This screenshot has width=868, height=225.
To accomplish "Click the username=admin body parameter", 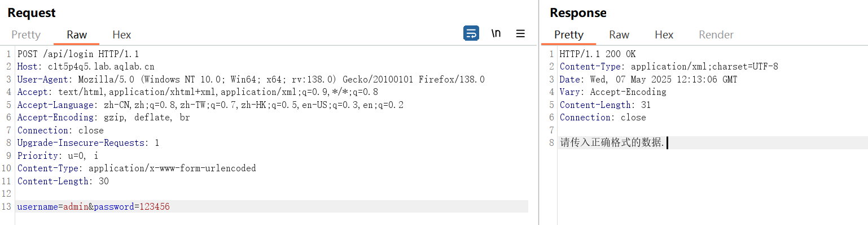I will tap(53, 207).
